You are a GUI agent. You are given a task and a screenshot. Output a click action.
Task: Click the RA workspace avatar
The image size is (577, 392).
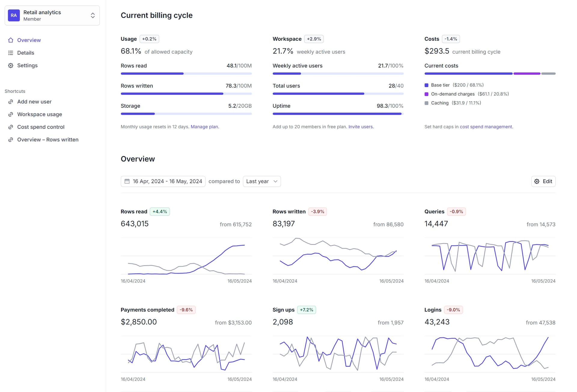[x=14, y=15]
